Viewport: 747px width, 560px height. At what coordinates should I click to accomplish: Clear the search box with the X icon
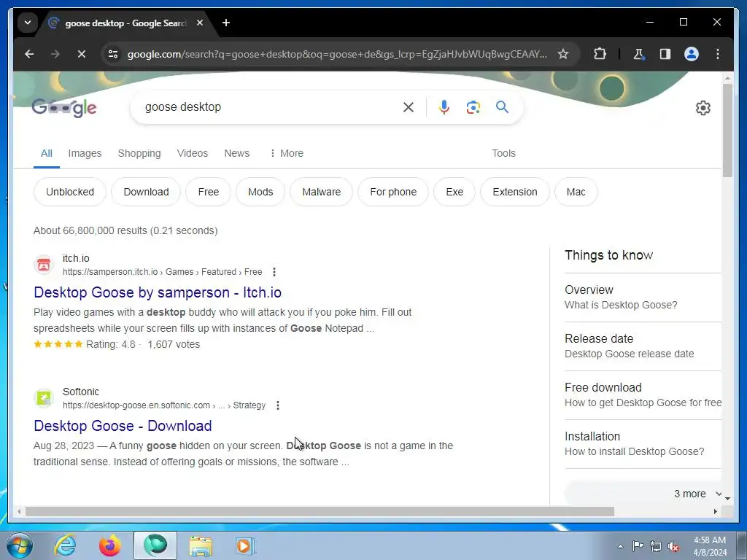click(409, 107)
